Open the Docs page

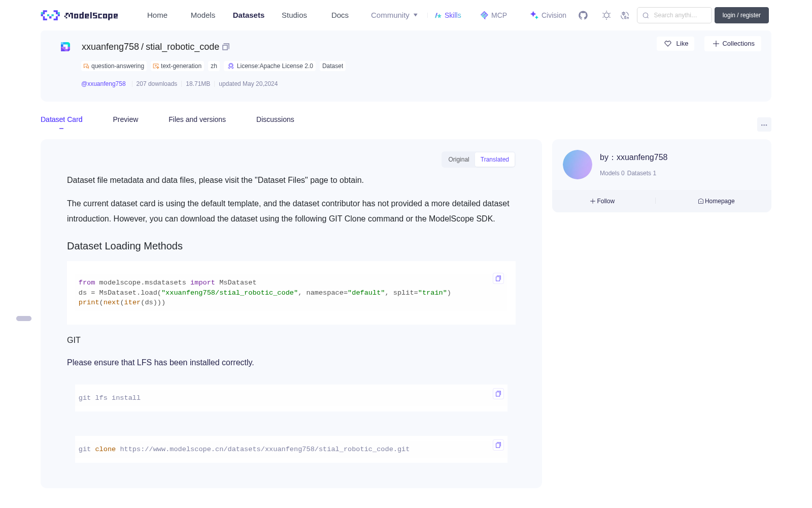point(340,15)
